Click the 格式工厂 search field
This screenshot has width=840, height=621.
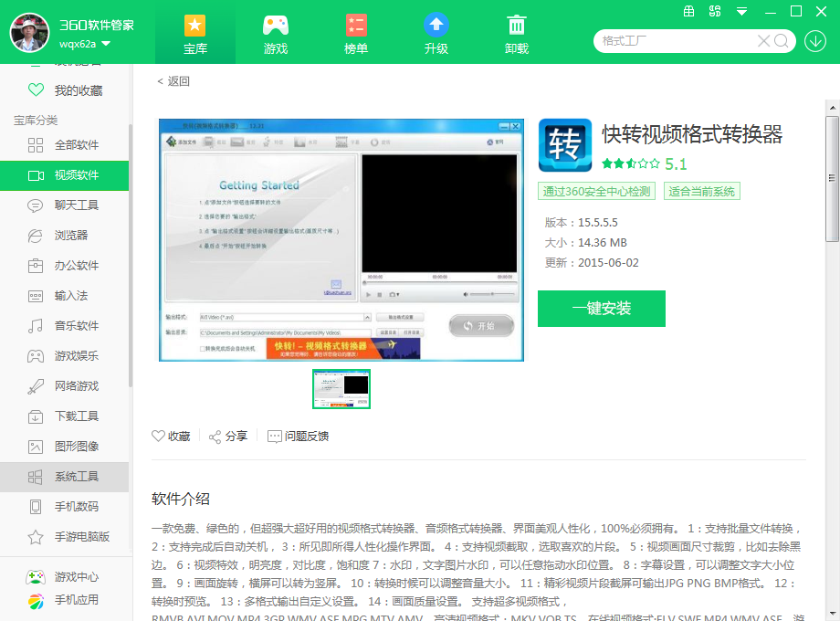tap(675, 41)
